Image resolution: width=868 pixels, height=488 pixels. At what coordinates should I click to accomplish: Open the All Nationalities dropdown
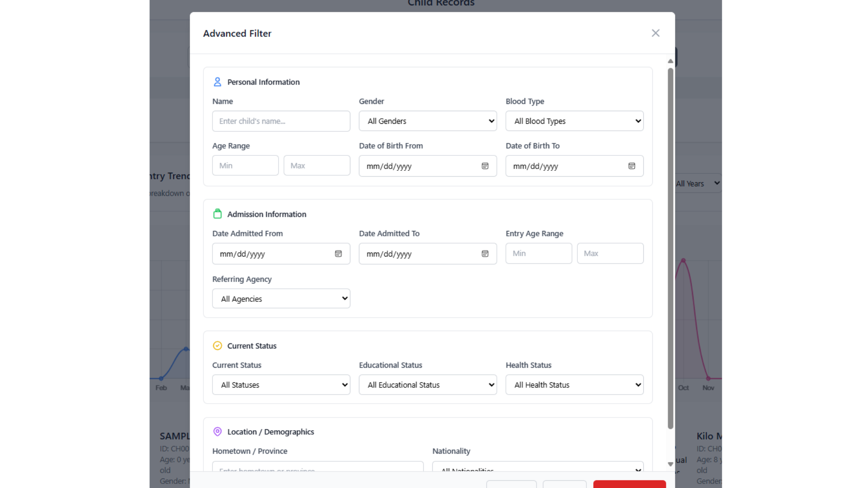coord(537,469)
